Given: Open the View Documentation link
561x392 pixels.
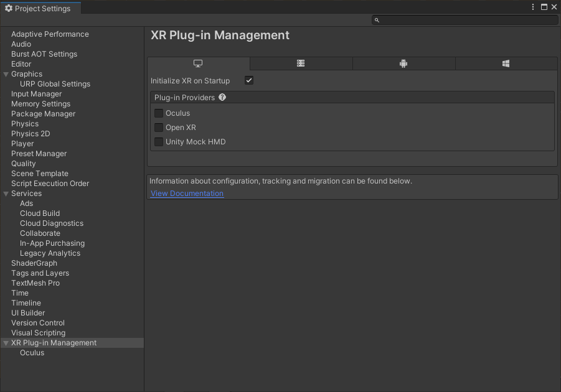Looking at the screenshot, I should coord(187,194).
